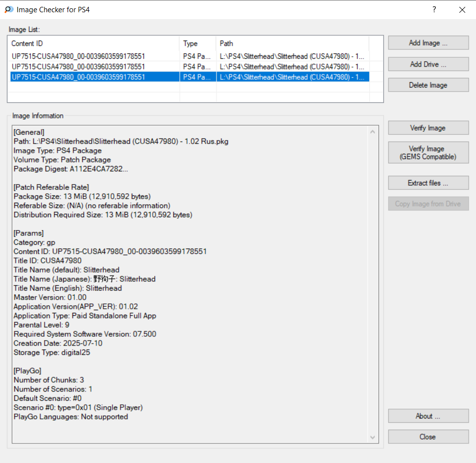Click the '[Params]' section heading

tap(28, 233)
